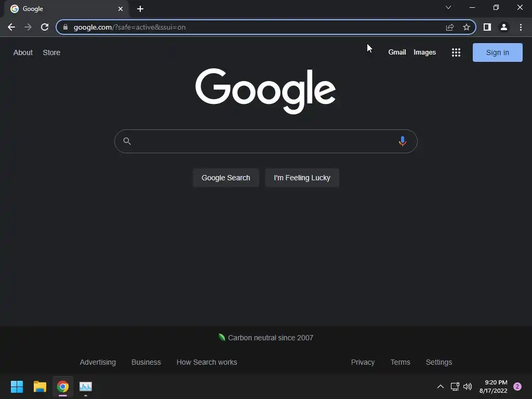Open the volume control in tray
This screenshot has width=532, height=399.
click(x=468, y=387)
